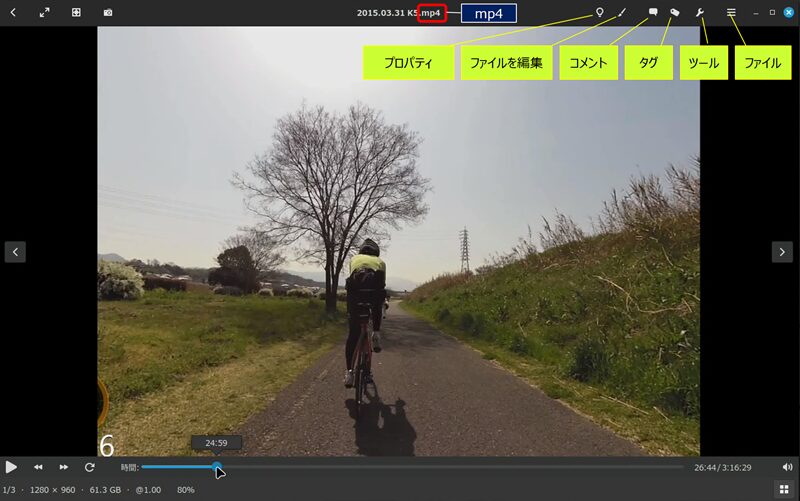This screenshot has width=800, height=501.
Task: Open the tags panel icon
Action: pyautogui.click(x=674, y=12)
